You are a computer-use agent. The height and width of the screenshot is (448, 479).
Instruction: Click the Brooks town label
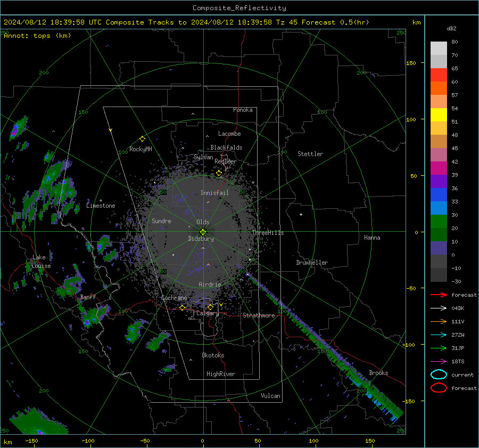click(378, 373)
